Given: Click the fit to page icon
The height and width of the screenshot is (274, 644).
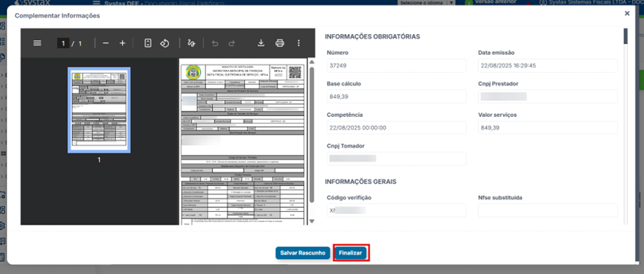Looking at the screenshot, I should [148, 43].
